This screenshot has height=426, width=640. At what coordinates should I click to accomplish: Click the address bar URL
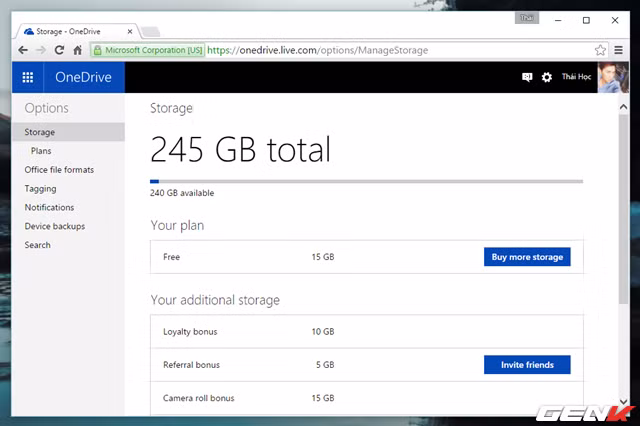318,50
